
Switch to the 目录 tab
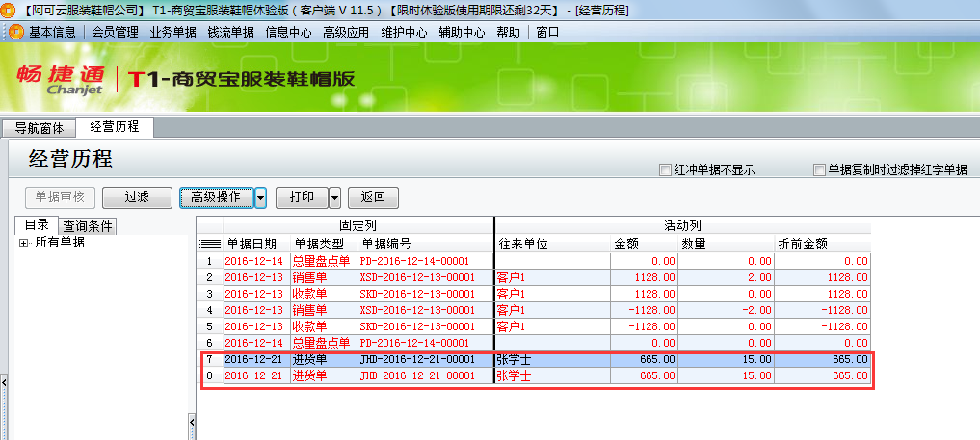[x=37, y=224]
